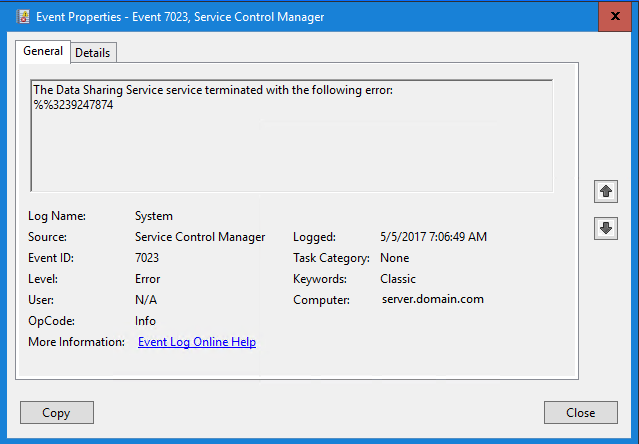Click the Task Category value "None"

coord(395,258)
